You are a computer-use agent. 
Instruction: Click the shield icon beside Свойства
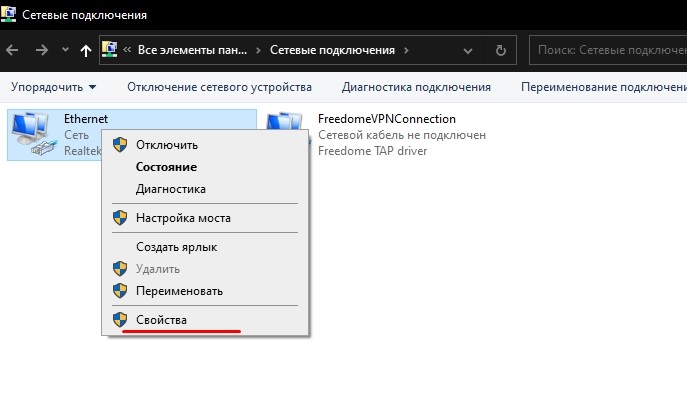pyautogui.click(x=120, y=320)
